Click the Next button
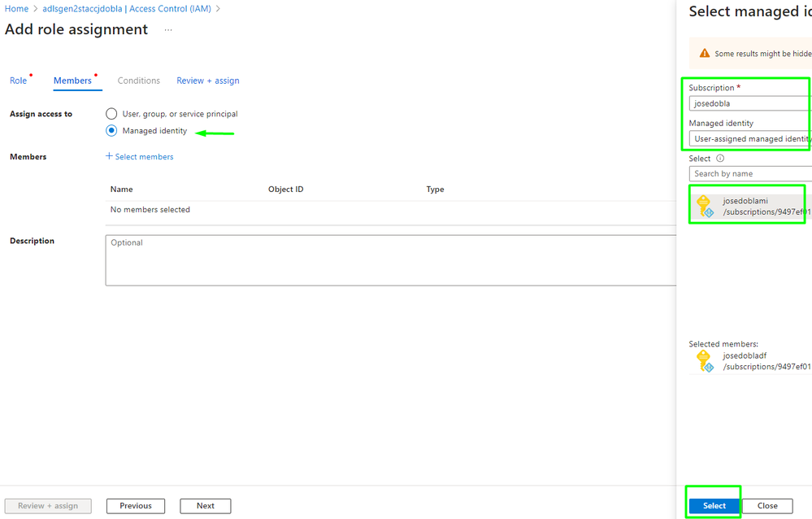This screenshot has height=519, width=812. point(205,505)
